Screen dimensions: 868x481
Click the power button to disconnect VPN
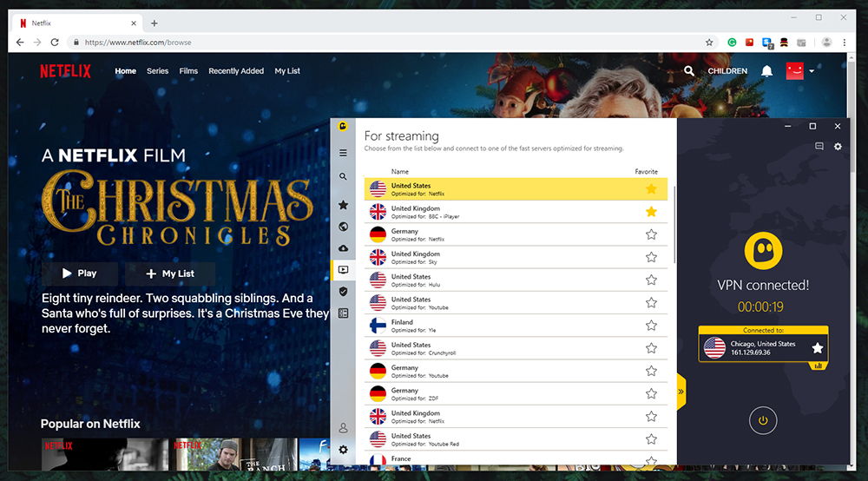[763, 420]
